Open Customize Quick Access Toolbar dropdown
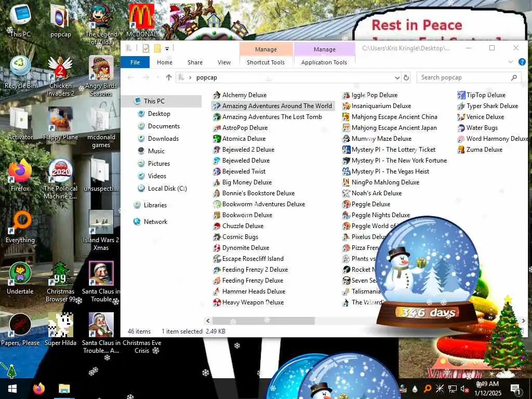 coord(167,48)
